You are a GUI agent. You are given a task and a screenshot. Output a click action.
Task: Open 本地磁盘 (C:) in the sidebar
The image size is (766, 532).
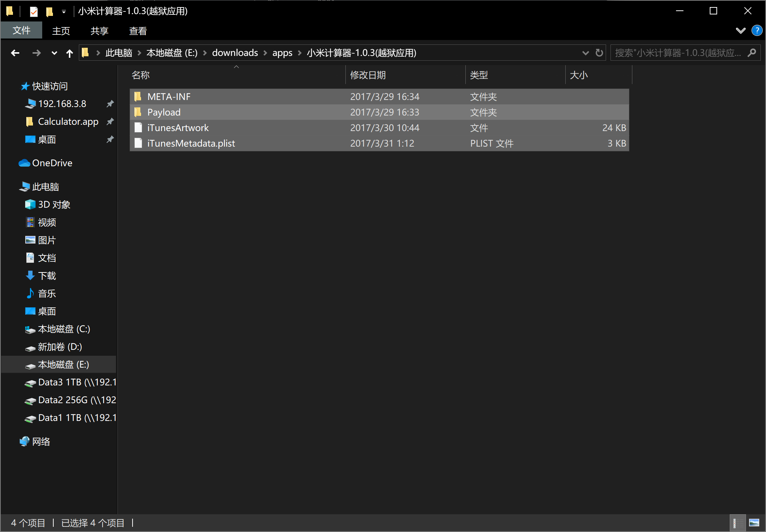tap(64, 329)
